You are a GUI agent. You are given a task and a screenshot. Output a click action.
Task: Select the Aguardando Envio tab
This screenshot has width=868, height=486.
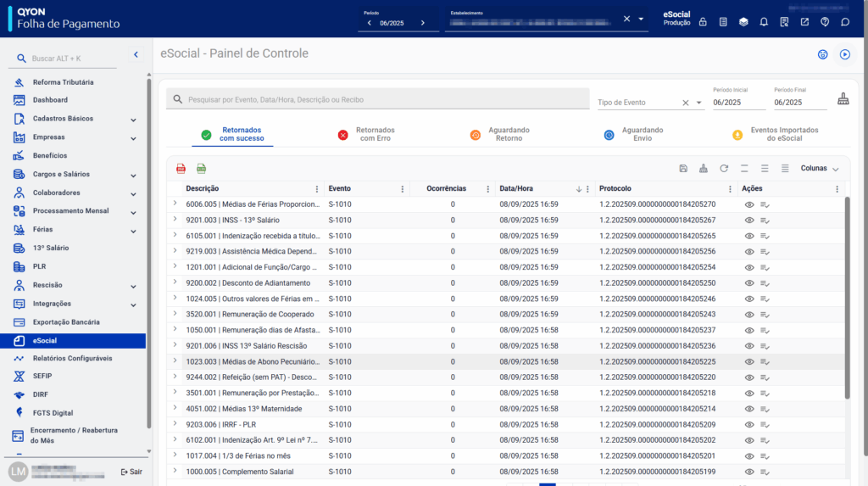coord(634,134)
